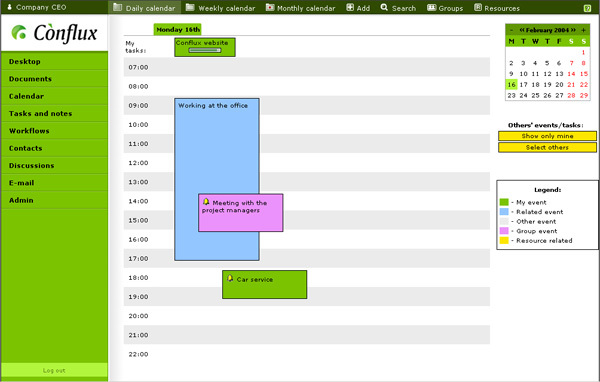Click the 20:00 time slot label
600x382 pixels.
(138, 316)
